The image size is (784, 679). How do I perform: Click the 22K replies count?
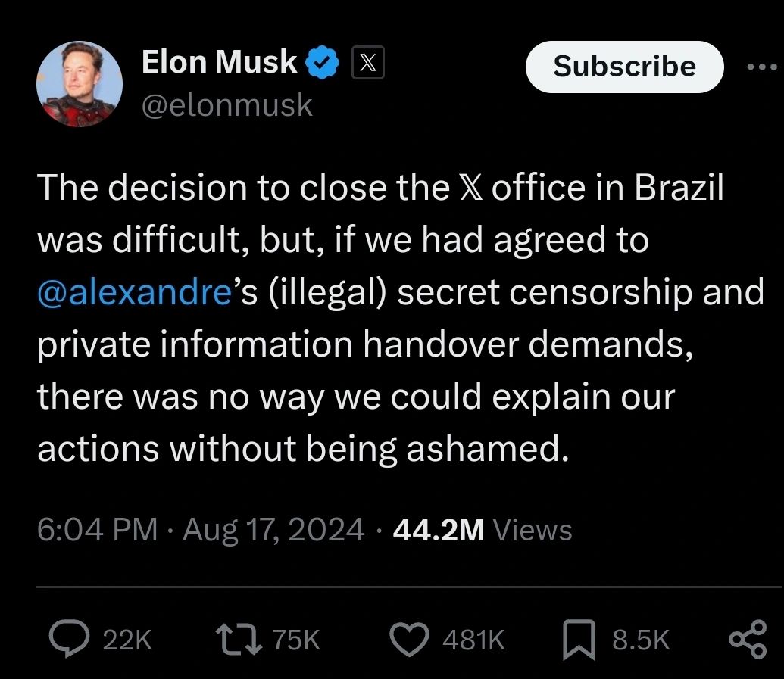pyautogui.click(x=127, y=640)
